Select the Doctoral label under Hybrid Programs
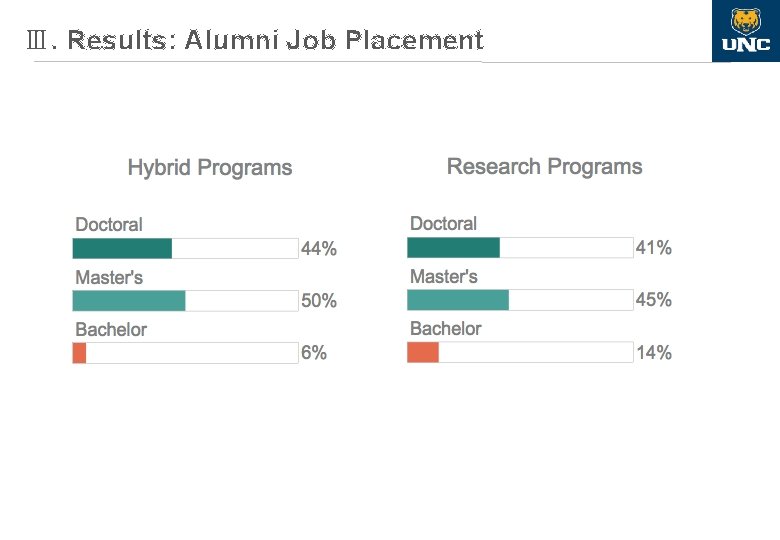 click(109, 225)
